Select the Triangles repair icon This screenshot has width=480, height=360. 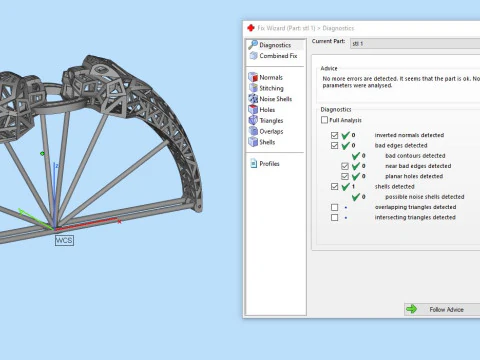(x=253, y=120)
